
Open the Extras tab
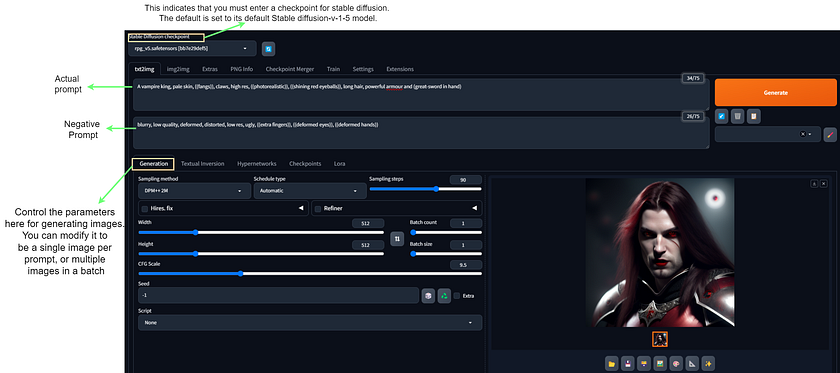[x=209, y=69]
